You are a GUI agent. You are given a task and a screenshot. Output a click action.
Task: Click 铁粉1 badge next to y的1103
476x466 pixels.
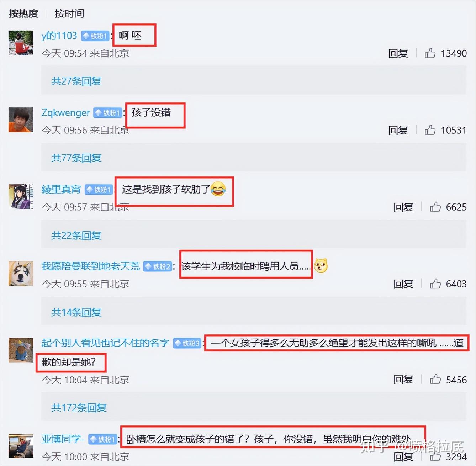coord(95,36)
